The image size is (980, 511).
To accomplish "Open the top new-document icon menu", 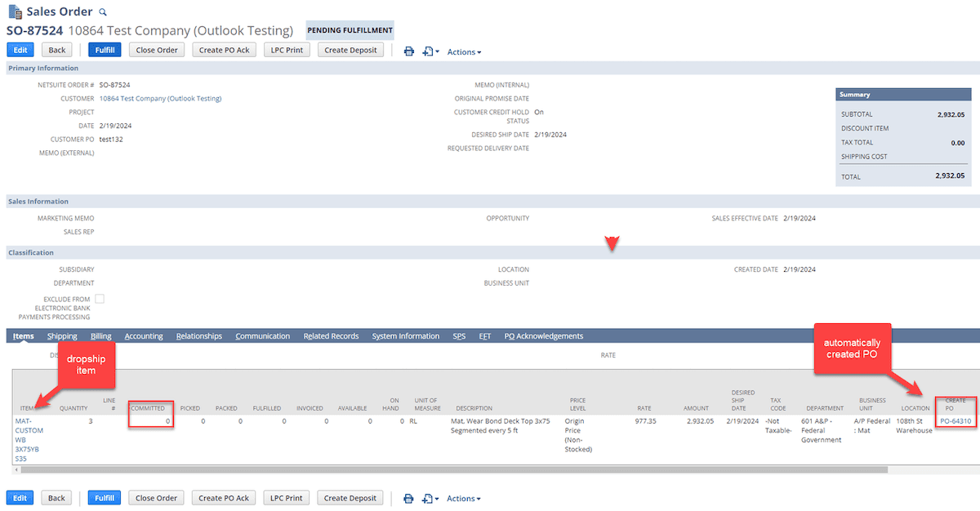I will coord(430,51).
